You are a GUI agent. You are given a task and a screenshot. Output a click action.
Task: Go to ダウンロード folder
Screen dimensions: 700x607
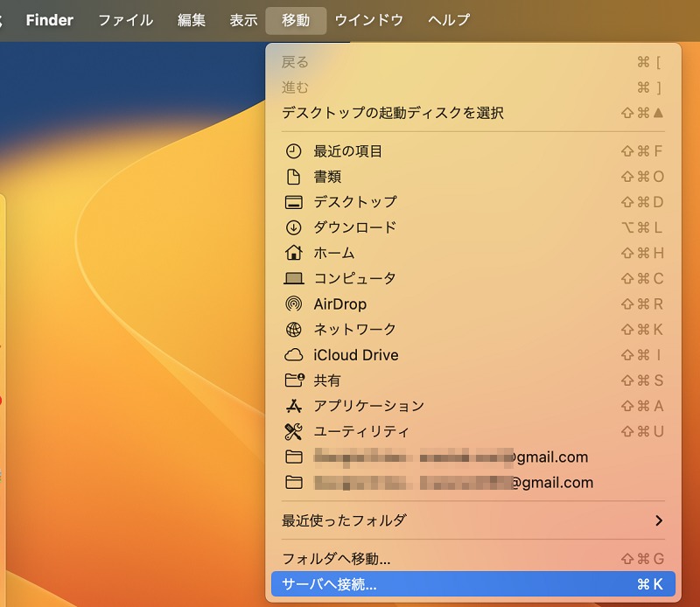473,227
